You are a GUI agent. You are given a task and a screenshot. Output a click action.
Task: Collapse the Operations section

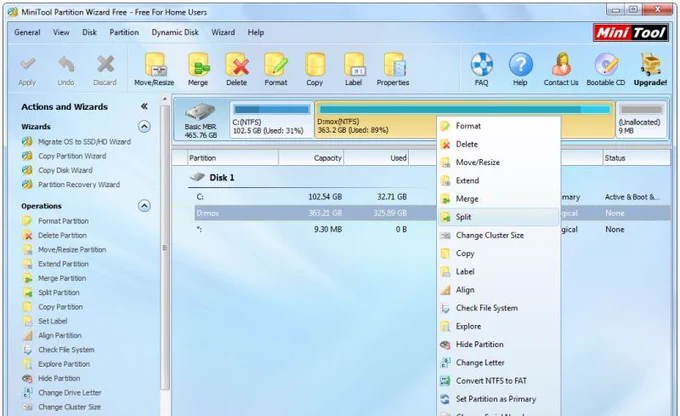pyautogui.click(x=144, y=206)
